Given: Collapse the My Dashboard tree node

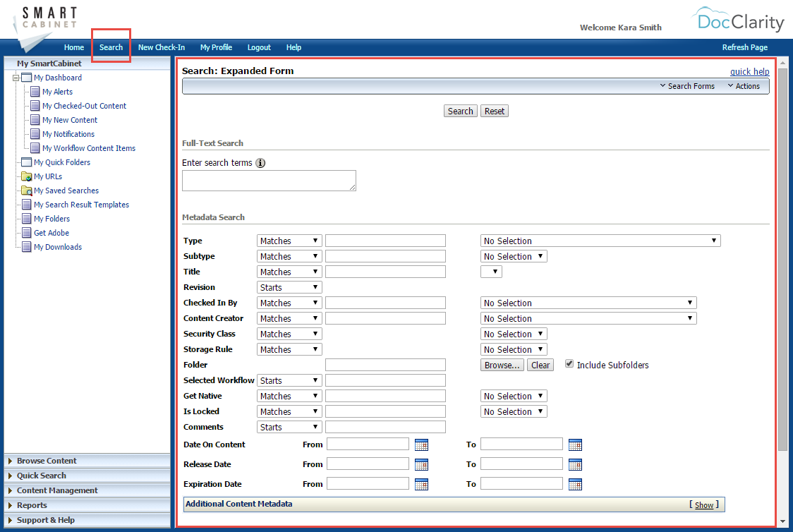Looking at the screenshot, I should (x=15, y=77).
